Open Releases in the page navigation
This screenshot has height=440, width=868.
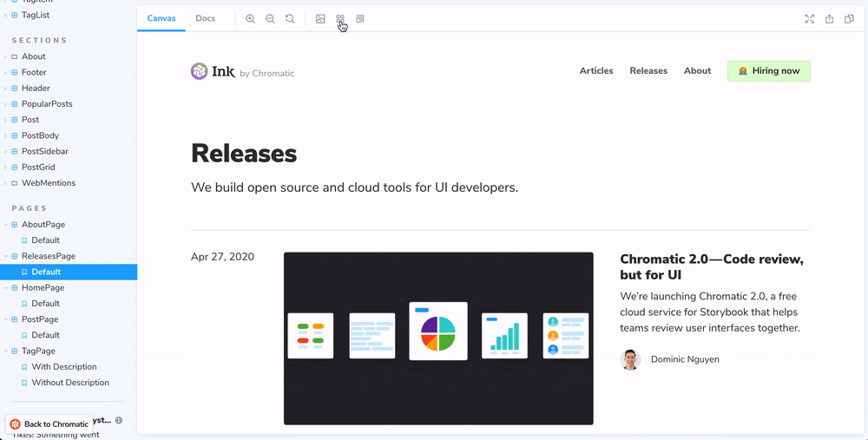click(x=648, y=71)
